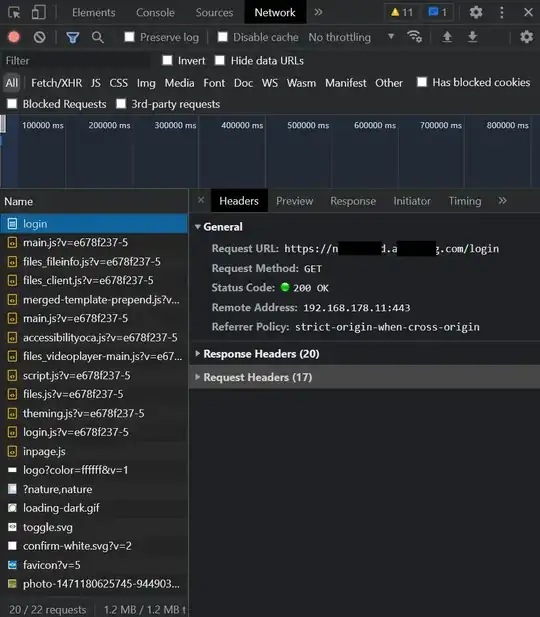Expand Request Headers (17) section

pyautogui.click(x=257, y=377)
